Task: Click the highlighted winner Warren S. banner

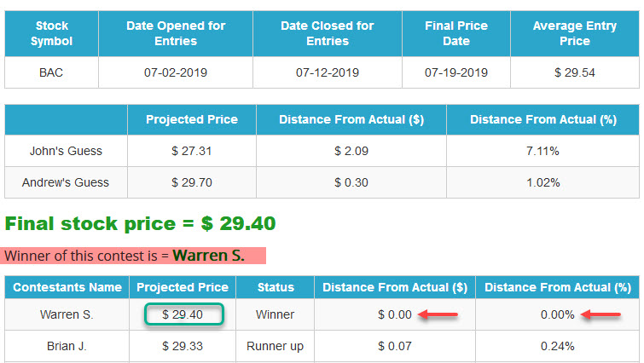Action: [133, 256]
